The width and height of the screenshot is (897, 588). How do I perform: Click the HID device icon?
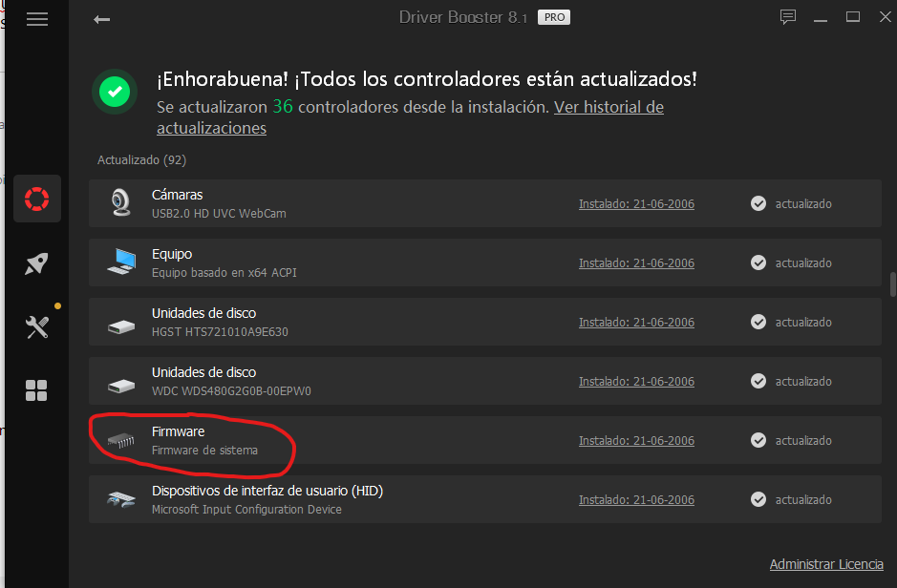pyautogui.click(x=121, y=499)
